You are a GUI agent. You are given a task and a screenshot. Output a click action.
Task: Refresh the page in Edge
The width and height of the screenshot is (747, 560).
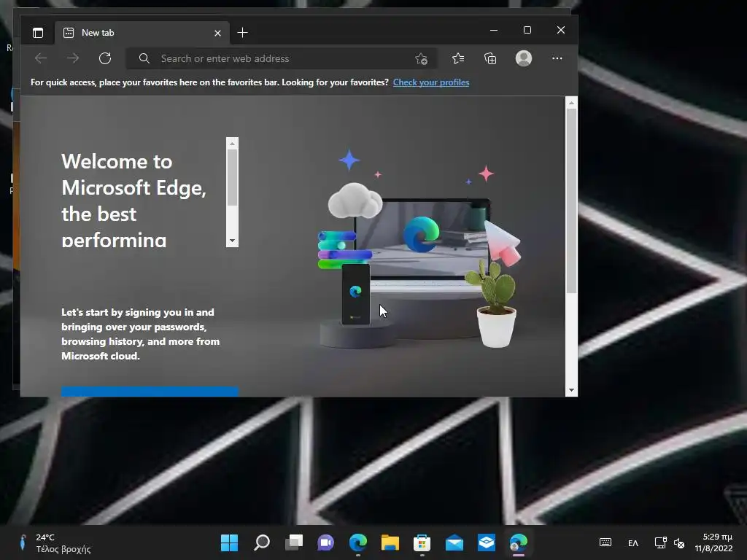pyautogui.click(x=105, y=58)
